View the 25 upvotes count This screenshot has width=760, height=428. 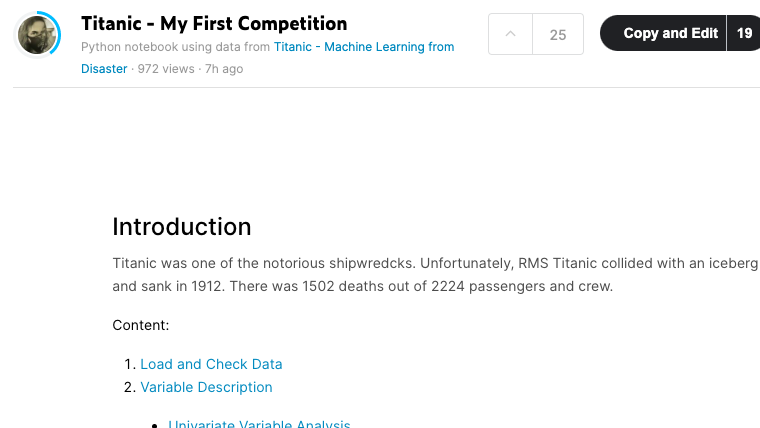click(558, 34)
